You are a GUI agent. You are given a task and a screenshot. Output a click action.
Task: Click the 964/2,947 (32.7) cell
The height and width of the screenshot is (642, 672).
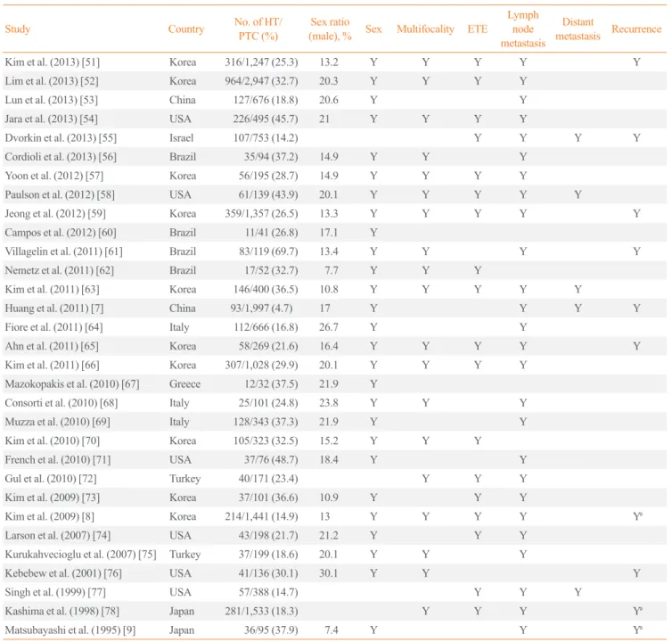point(261,81)
